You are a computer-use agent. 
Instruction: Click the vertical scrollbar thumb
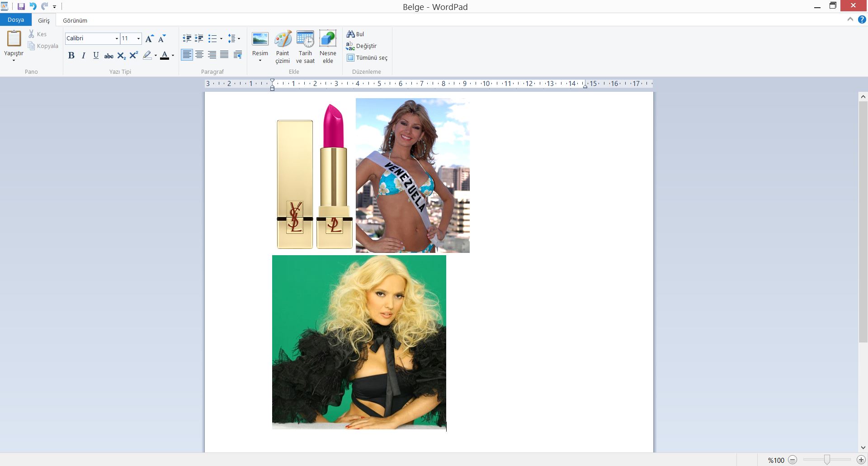(863, 222)
